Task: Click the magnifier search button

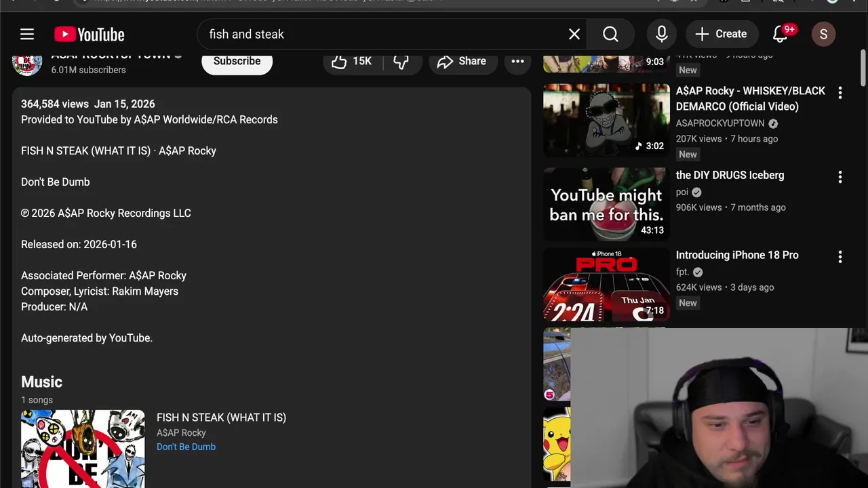Action: (610, 34)
